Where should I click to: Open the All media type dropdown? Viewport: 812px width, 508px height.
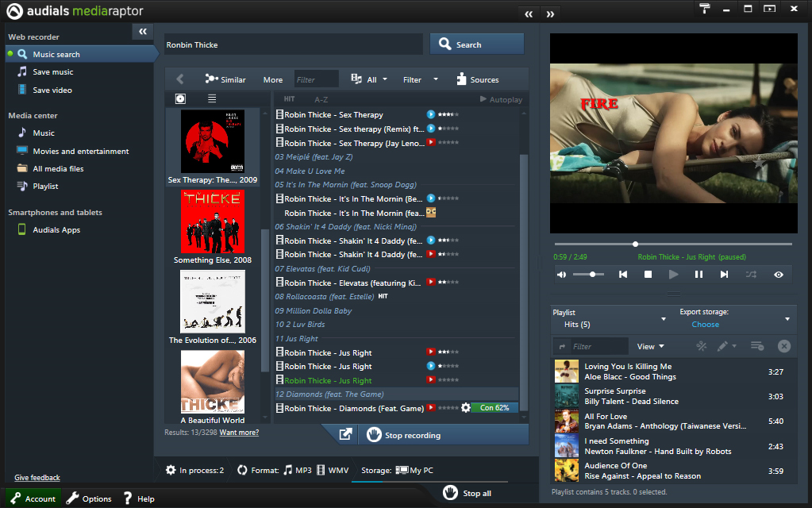pyautogui.click(x=370, y=79)
